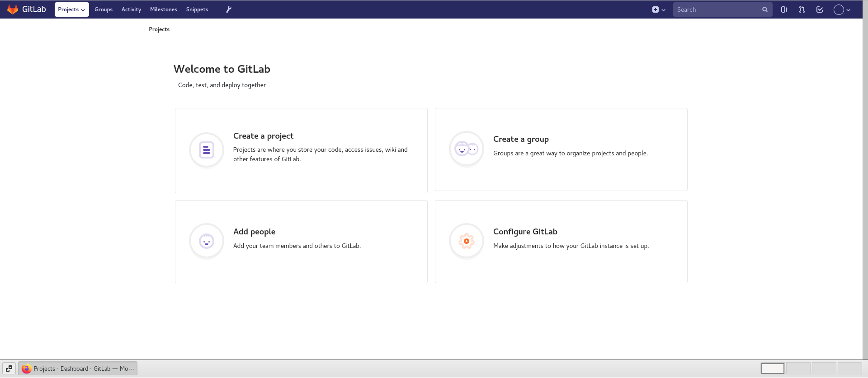Click the Configure GitLab gear icon
The width and height of the screenshot is (868, 378).
tap(467, 241)
